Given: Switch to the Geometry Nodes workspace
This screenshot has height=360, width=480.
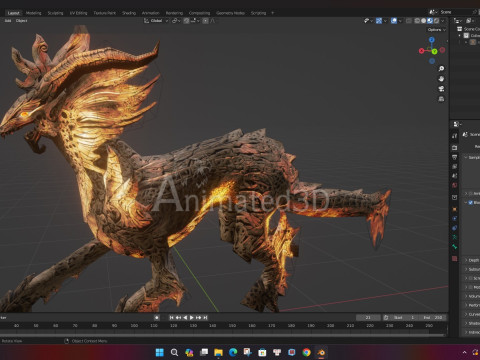Looking at the screenshot, I should tap(230, 13).
